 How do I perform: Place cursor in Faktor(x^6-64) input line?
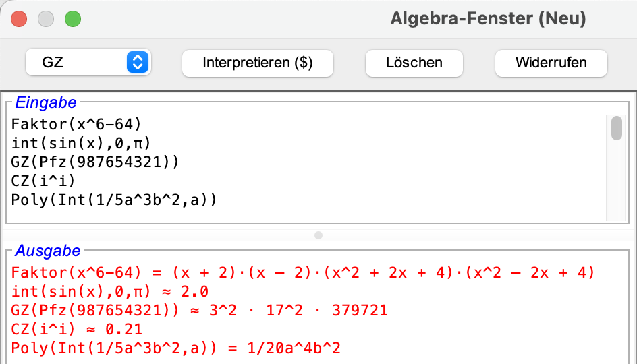[x=76, y=125]
